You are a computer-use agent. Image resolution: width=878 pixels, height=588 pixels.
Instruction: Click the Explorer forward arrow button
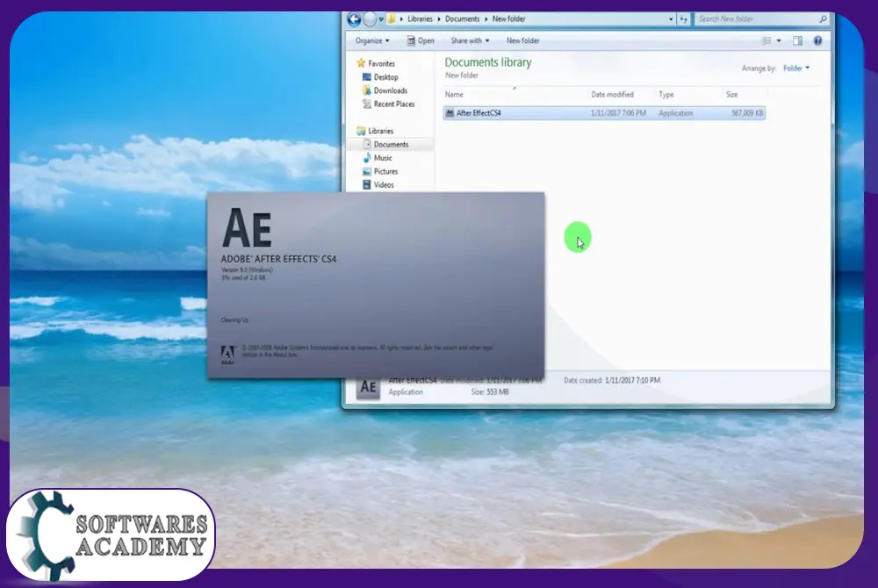point(371,19)
